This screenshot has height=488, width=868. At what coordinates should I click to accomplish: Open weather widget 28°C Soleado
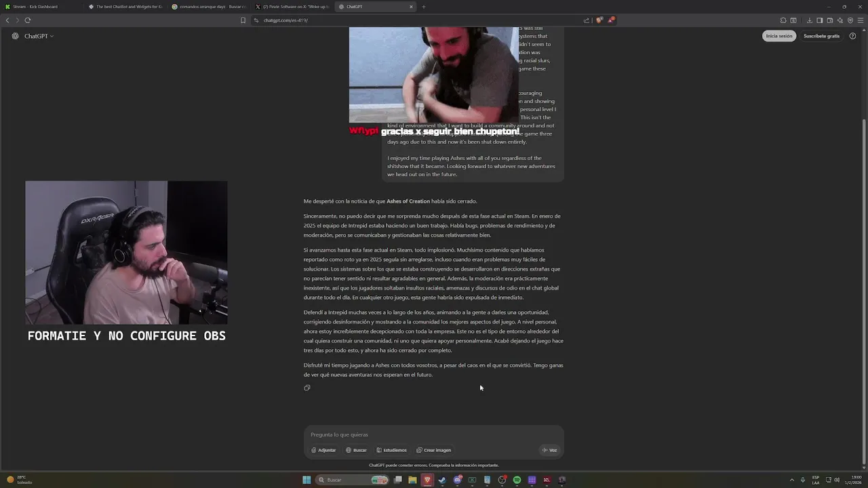pos(19,480)
